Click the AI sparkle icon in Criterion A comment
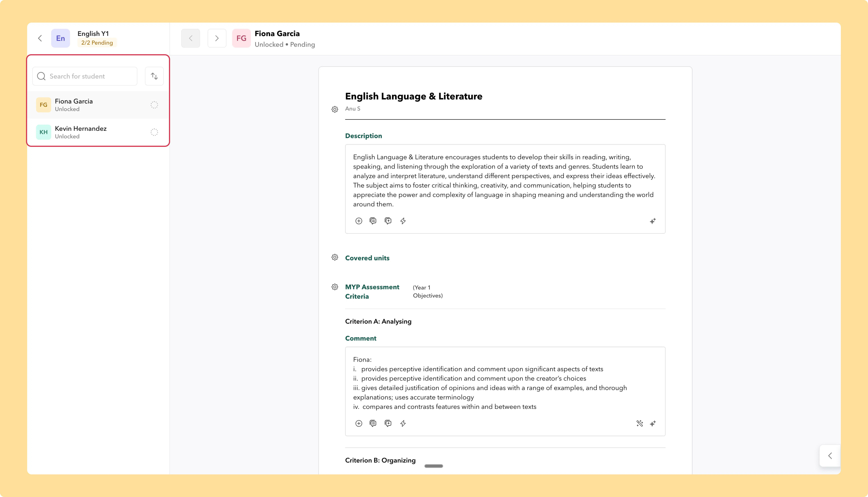This screenshot has height=497, width=868. (x=653, y=423)
